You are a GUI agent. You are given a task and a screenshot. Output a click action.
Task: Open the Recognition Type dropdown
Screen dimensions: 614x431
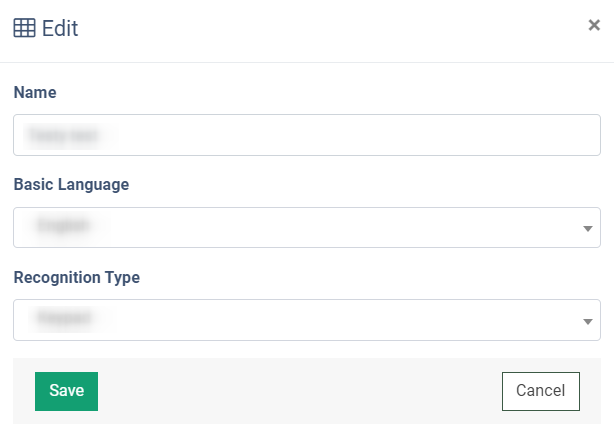click(x=307, y=320)
